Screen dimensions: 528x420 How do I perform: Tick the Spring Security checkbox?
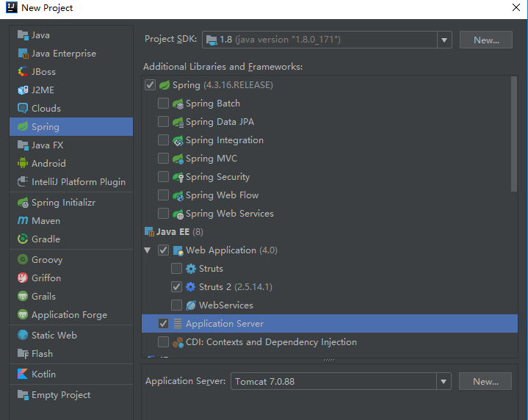pyautogui.click(x=164, y=177)
